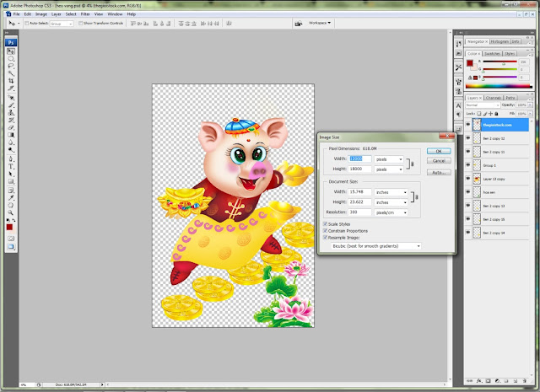Select the Brush tool
This screenshot has width=540, height=392.
click(11, 105)
